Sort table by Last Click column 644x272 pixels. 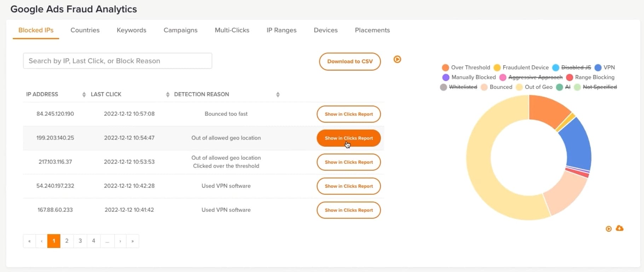point(168,95)
